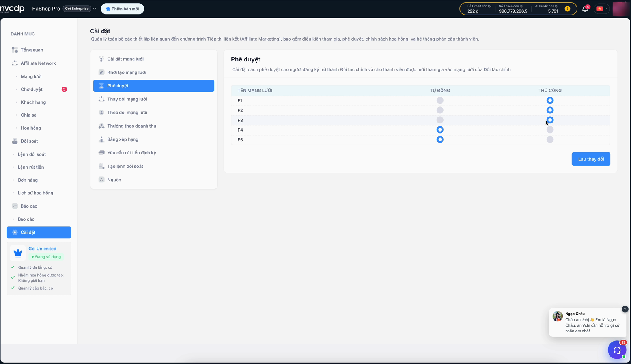Image resolution: width=631 pixels, height=364 pixels.
Task: Click the Thay đổi mạng lưới icon
Action: pos(101,99)
